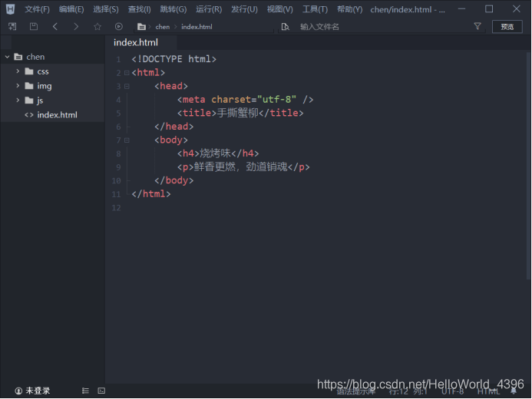Open the 工具(T) menu
Screen dimensions: 532x399
316,9
